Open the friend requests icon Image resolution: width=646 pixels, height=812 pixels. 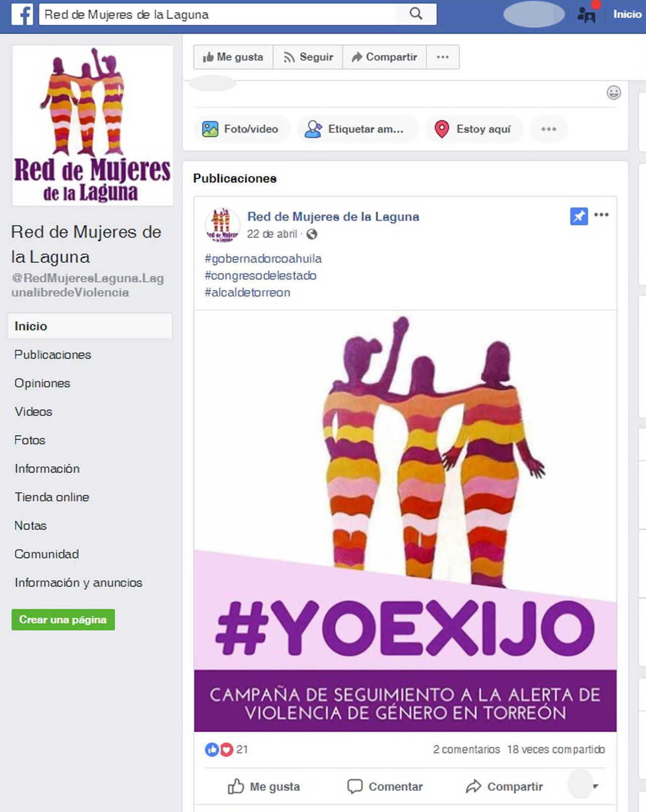pos(586,15)
